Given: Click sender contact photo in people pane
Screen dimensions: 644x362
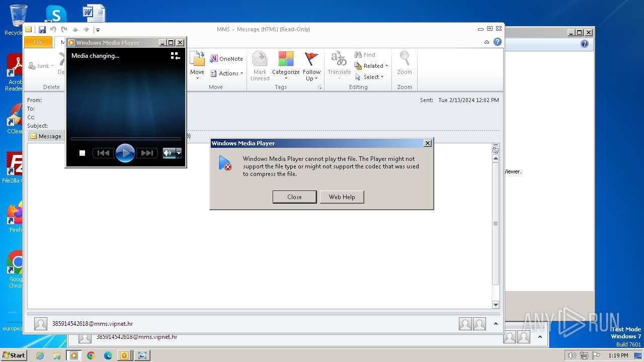Looking at the screenshot, I should click(41, 324).
